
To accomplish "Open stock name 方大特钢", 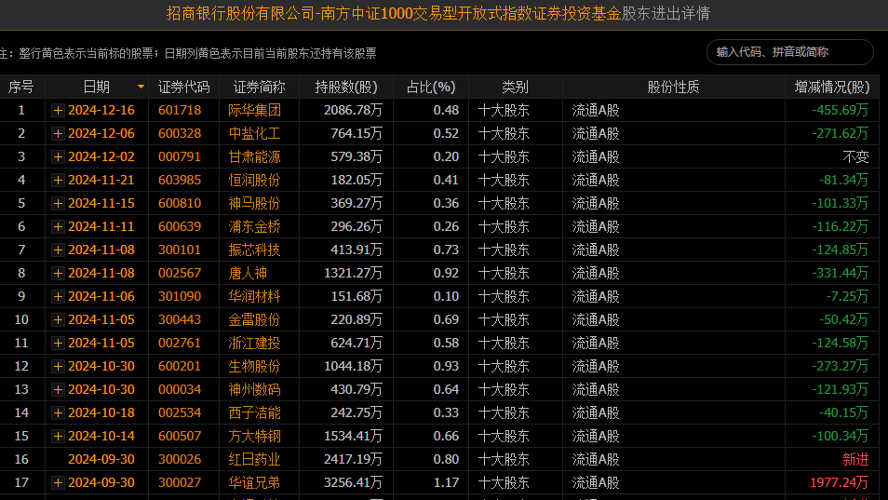I will tap(254, 436).
